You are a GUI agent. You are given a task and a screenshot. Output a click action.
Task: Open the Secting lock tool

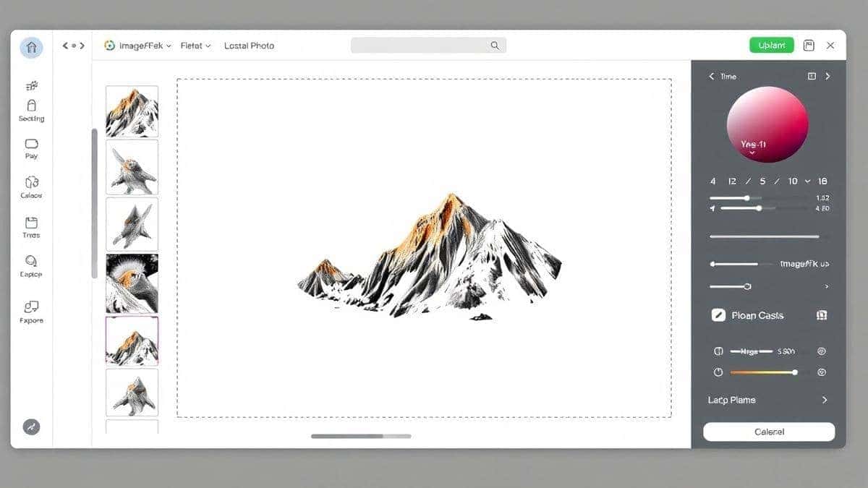pyautogui.click(x=31, y=106)
